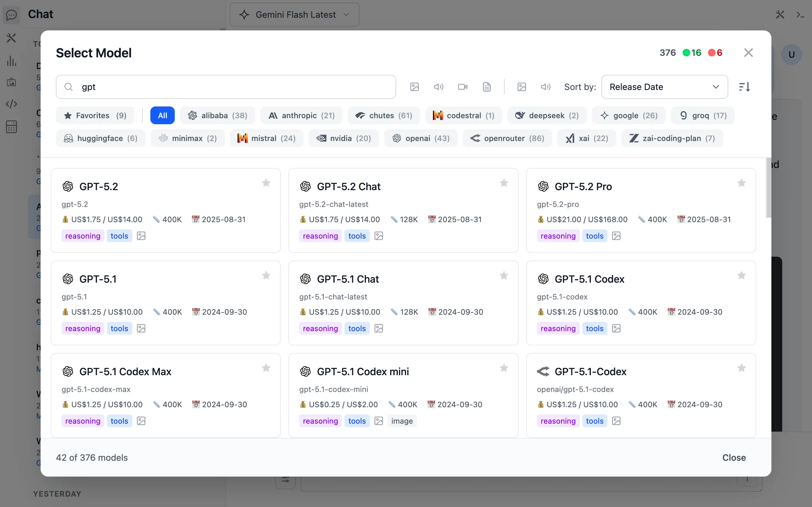Open the code panel in the sidebar
This screenshot has width=812, height=507.
[12, 104]
